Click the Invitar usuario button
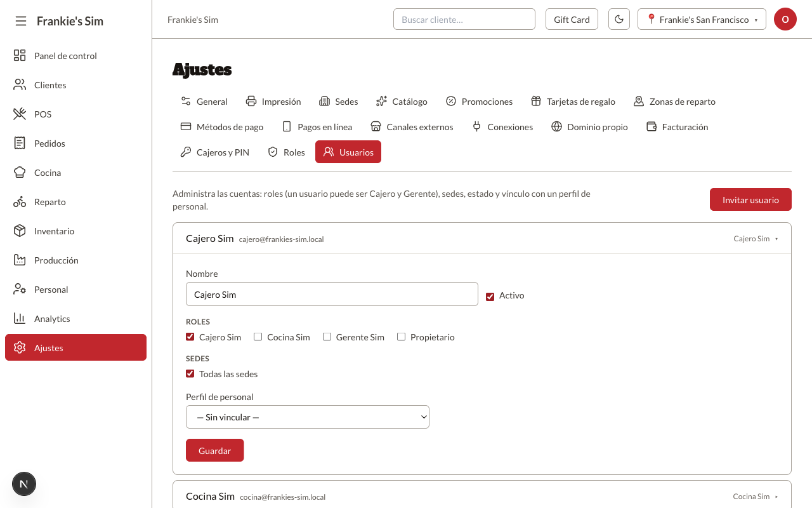This screenshot has height=508, width=812. tap(750, 199)
